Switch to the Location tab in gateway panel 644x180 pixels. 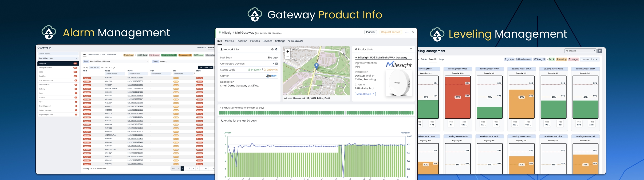[x=242, y=41]
